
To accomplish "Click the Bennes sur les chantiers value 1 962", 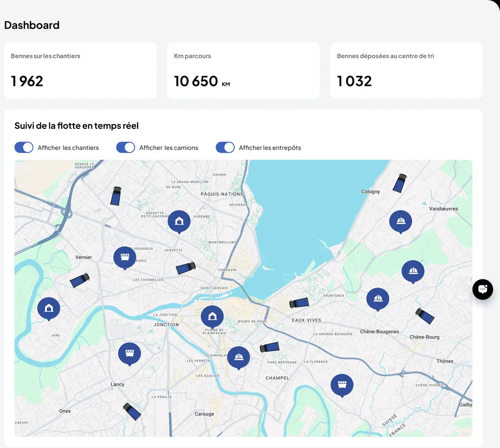I will (27, 81).
